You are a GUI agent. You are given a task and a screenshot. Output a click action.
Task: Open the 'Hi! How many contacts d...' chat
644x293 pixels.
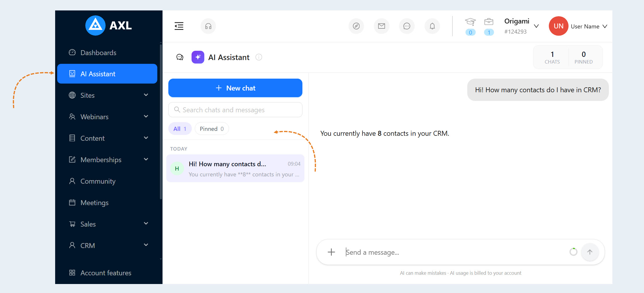[x=235, y=169]
